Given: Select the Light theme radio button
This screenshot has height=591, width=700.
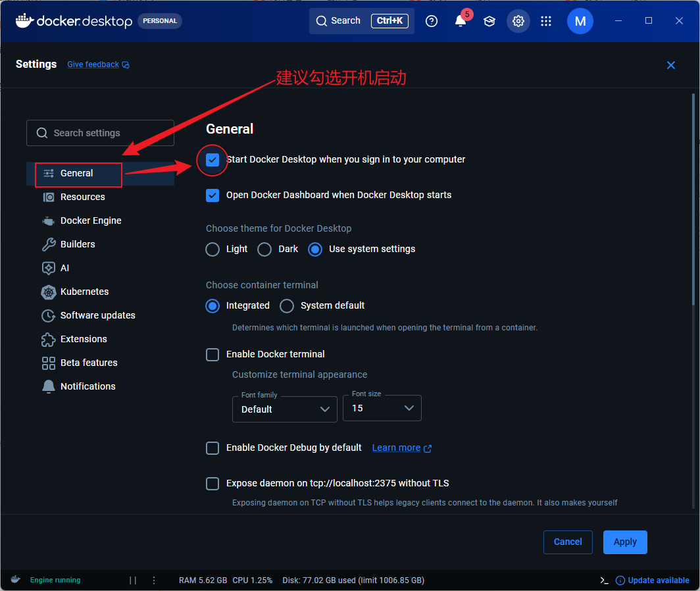Looking at the screenshot, I should pyautogui.click(x=213, y=249).
